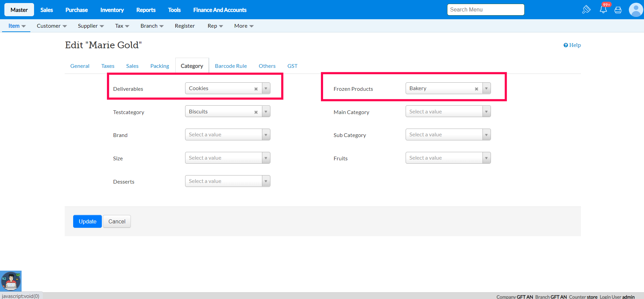Image resolution: width=644 pixels, height=299 pixels.
Task: Open the GST tab
Action: (292, 66)
